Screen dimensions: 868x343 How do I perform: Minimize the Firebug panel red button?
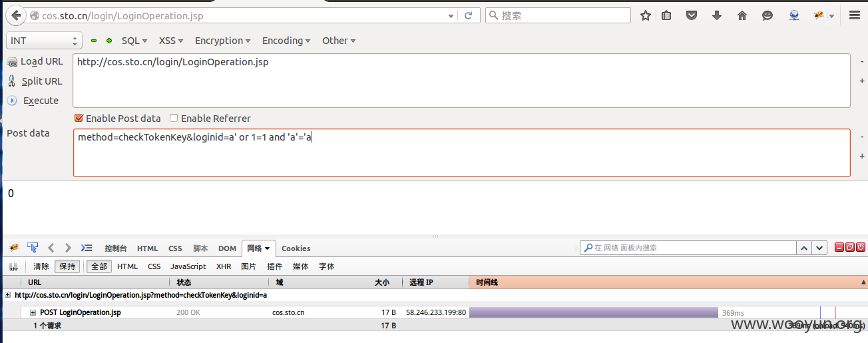839,247
